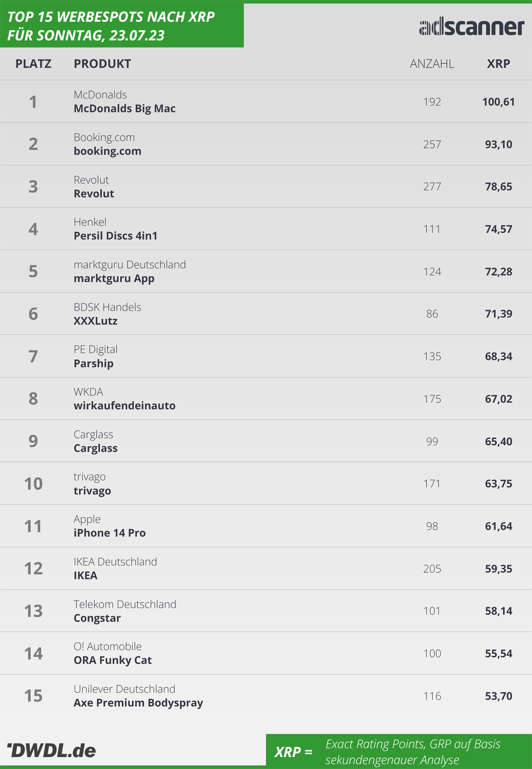Viewport: 532px width, 769px height.
Task: Select the Revolut product entry
Action: [x=94, y=194]
